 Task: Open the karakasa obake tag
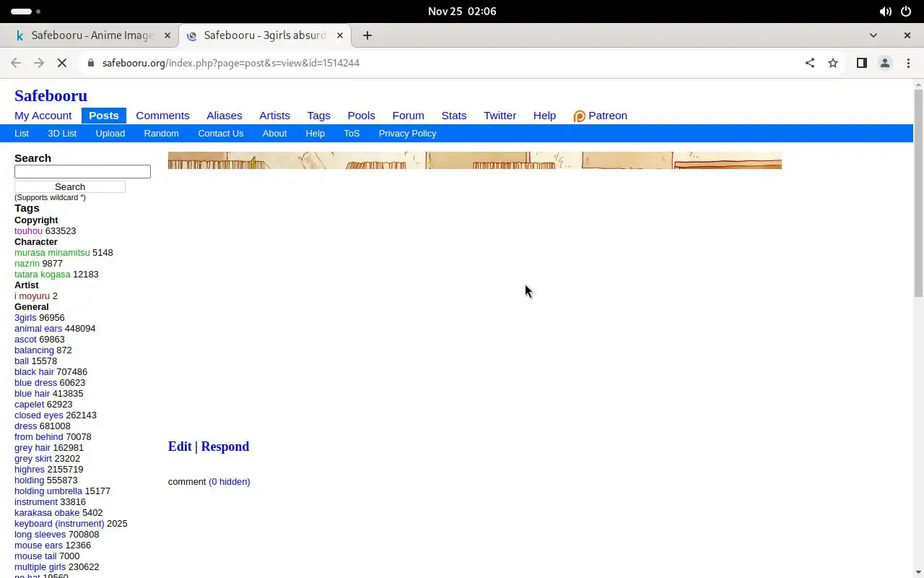pyautogui.click(x=47, y=513)
